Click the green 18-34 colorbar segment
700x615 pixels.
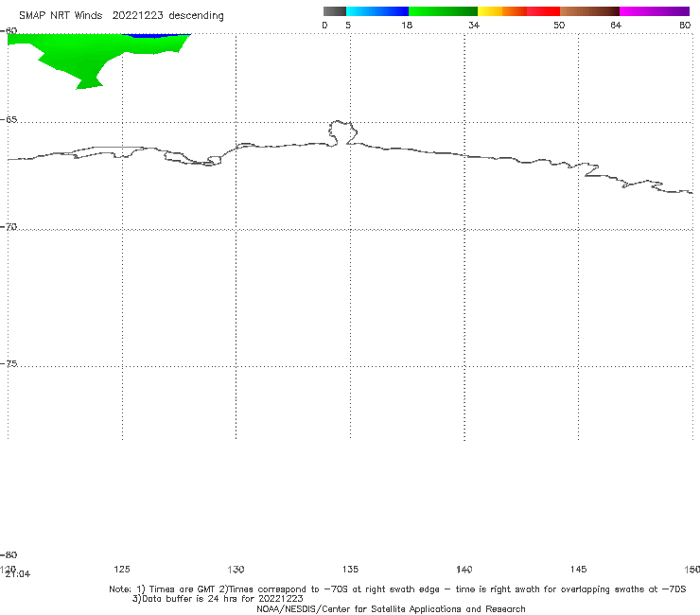(x=443, y=11)
